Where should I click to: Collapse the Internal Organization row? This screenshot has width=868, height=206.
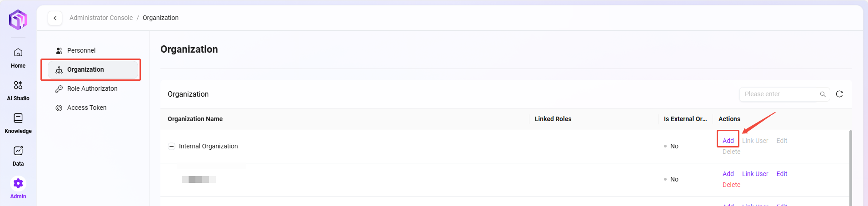tap(172, 146)
